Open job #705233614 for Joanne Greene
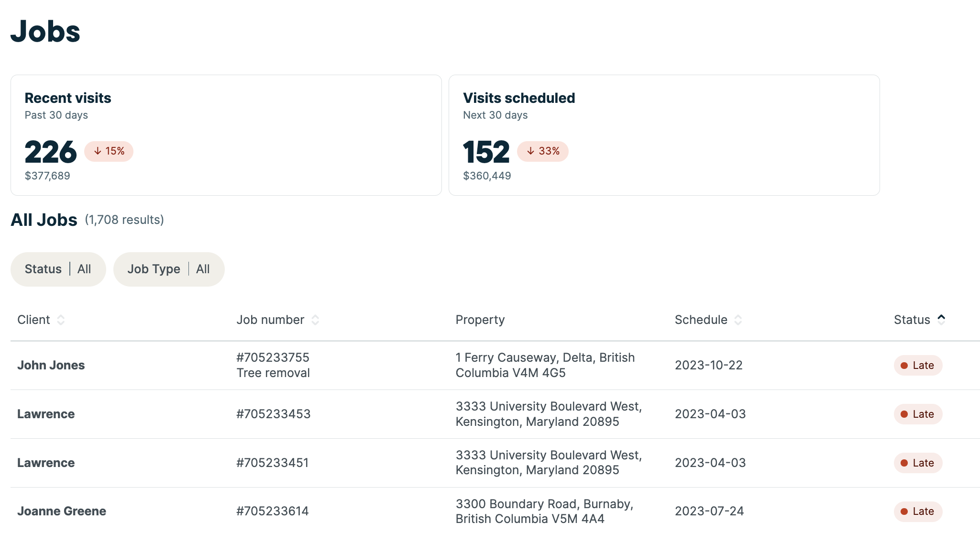This screenshot has width=980, height=534. coord(273,511)
